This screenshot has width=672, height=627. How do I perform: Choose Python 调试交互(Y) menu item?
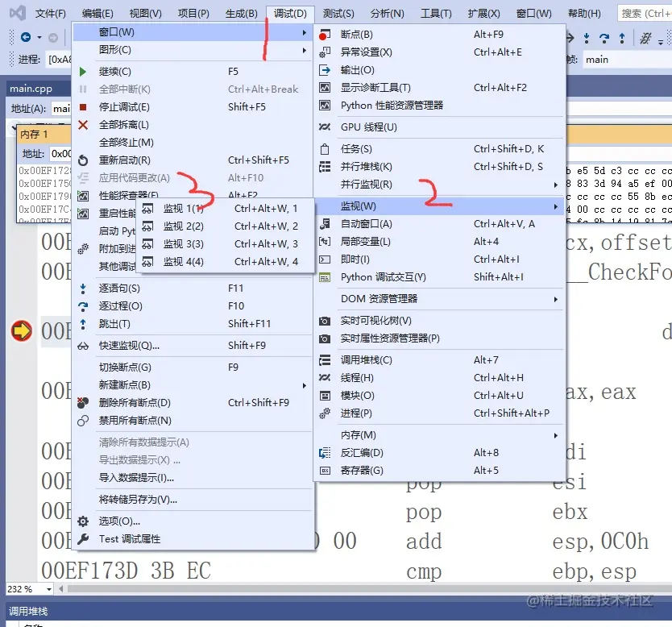pos(439,277)
